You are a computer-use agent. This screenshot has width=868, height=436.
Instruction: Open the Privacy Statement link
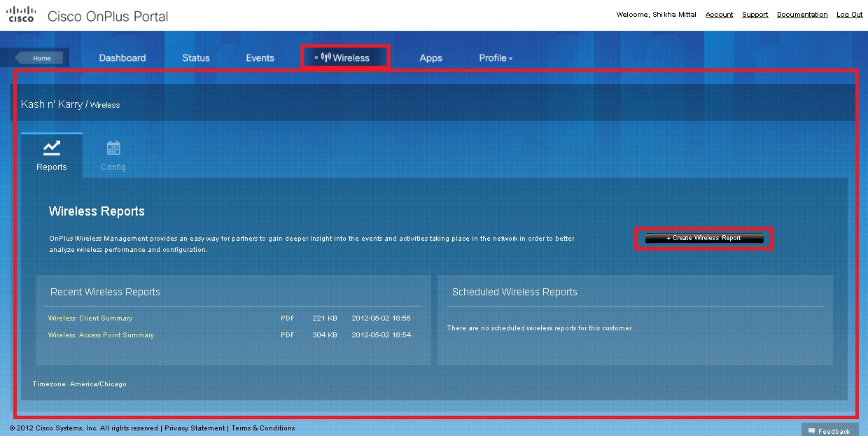195,428
